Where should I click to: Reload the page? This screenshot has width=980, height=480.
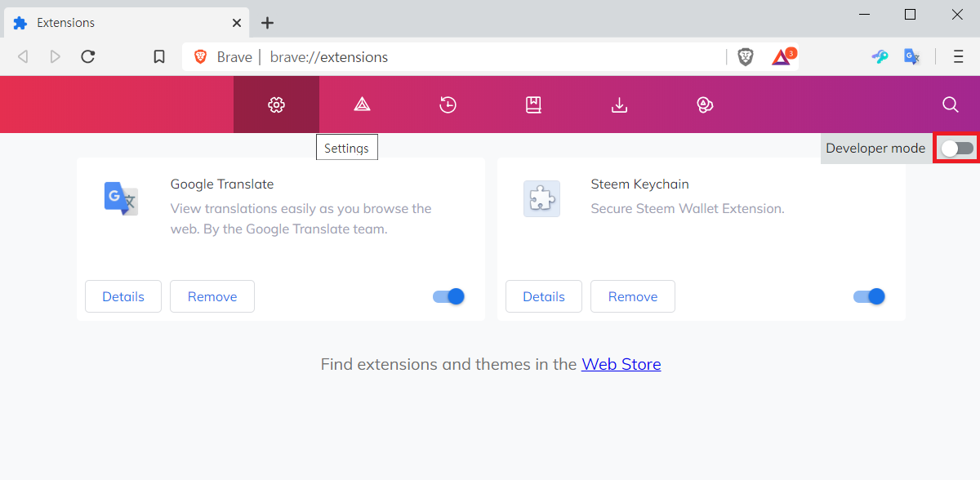pos(88,56)
